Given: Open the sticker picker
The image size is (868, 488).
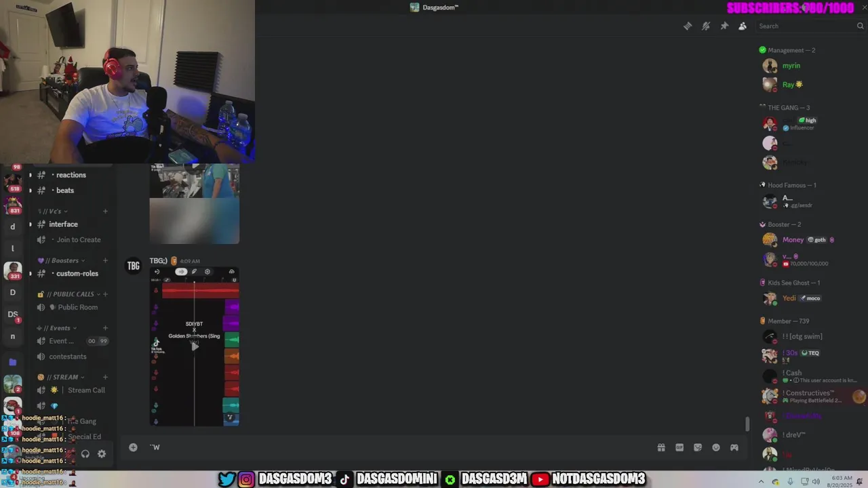Looking at the screenshot, I should [698, 447].
